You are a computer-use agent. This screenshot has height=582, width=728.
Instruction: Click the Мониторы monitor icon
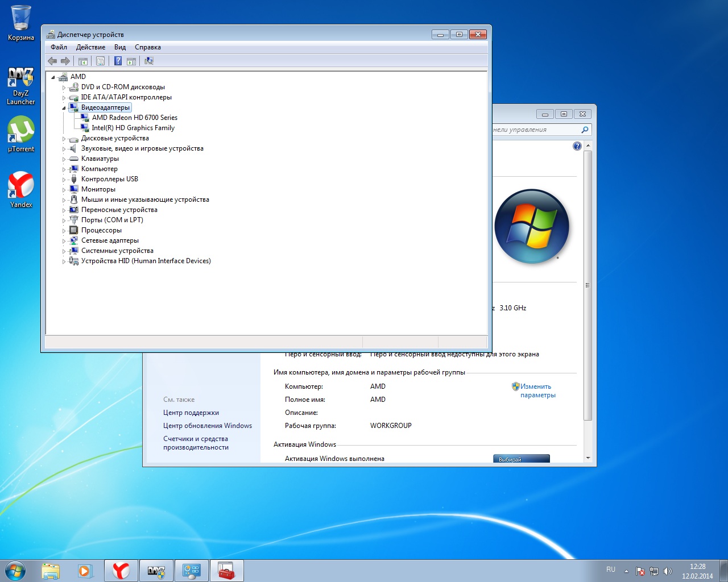73,189
